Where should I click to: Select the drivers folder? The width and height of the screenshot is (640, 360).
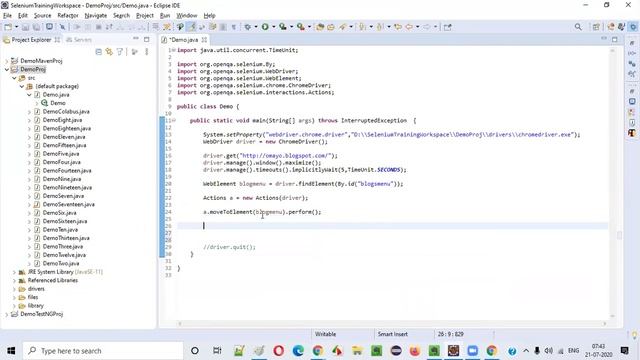[x=36, y=289]
